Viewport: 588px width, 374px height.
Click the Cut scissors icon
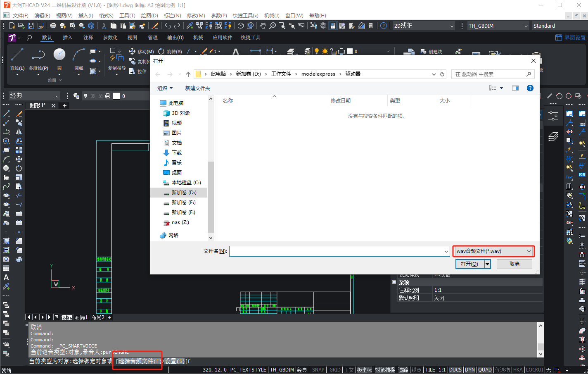[104, 26]
